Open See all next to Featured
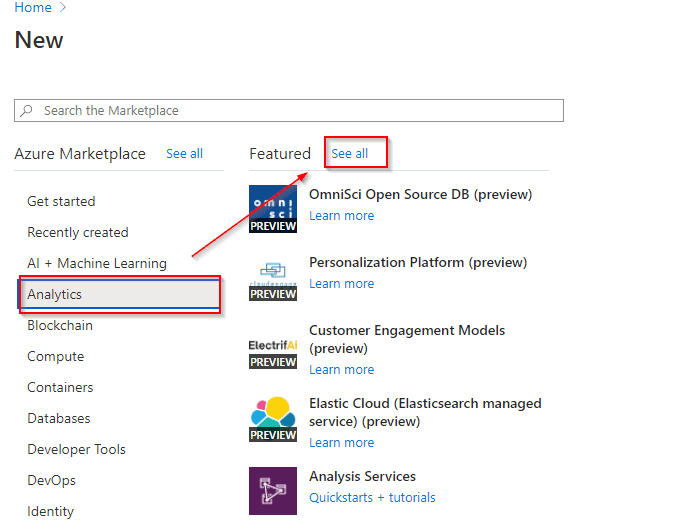The width and height of the screenshot is (687, 525). coord(350,154)
